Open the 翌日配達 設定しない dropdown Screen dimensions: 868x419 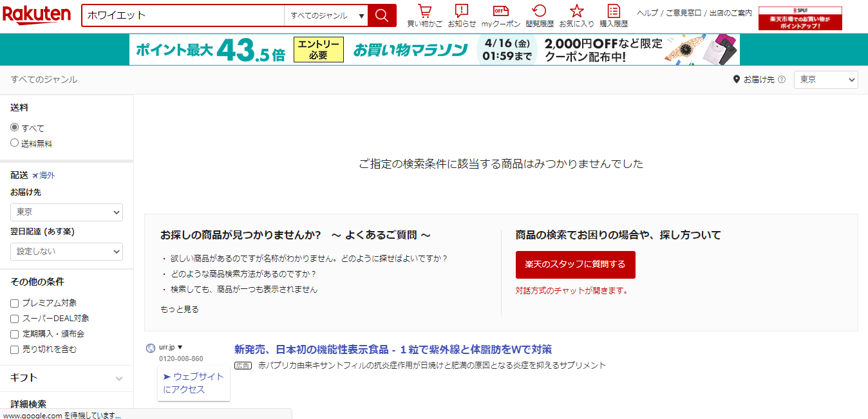[x=66, y=251]
